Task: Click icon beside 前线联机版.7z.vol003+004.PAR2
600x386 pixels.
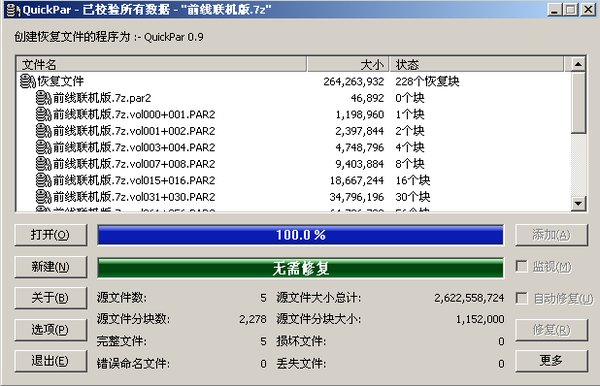Action: coord(43,147)
